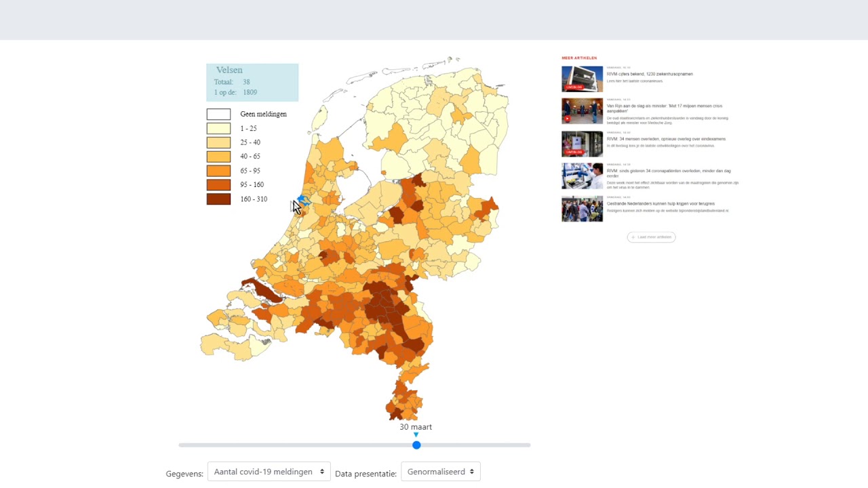Click the dark brown 160 - 310 legend swatch
This screenshot has width=868, height=488.
tap(218, 199)
